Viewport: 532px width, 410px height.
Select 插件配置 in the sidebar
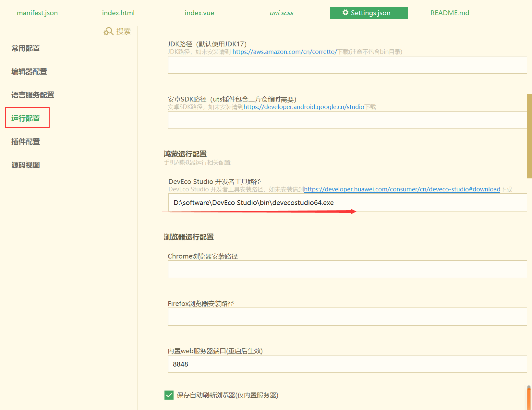26,142
